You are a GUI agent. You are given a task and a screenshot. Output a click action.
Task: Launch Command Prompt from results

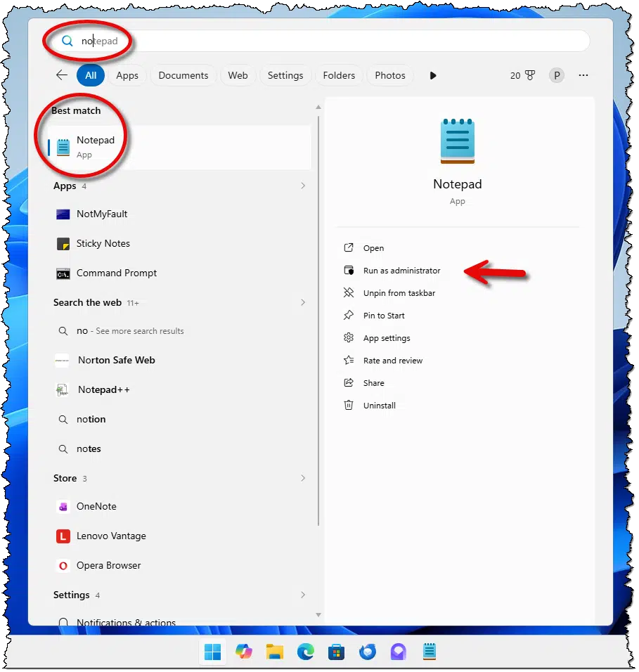click(116, 273)
